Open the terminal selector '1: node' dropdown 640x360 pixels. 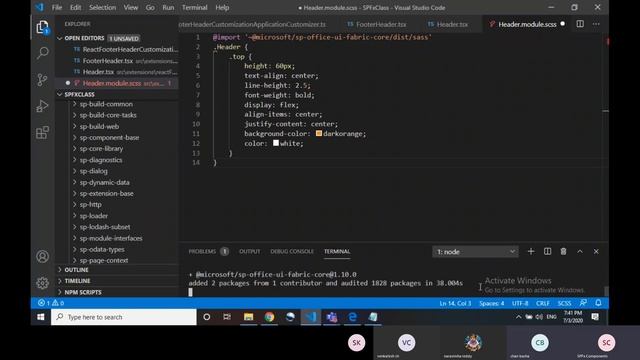475,252
